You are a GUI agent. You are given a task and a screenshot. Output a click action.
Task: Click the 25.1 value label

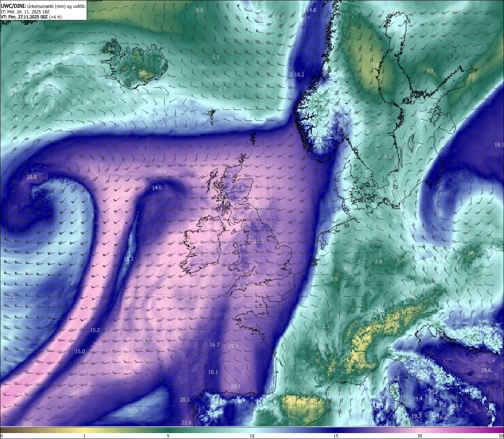tap(235, 386)
